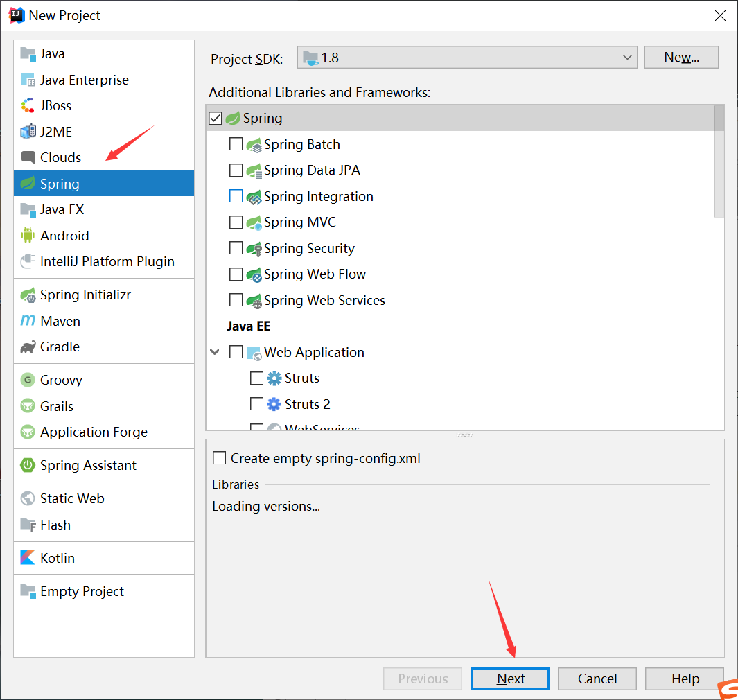Click the Java project type icon
This screenshot has height=700, width=738.
tap(28, 54)
